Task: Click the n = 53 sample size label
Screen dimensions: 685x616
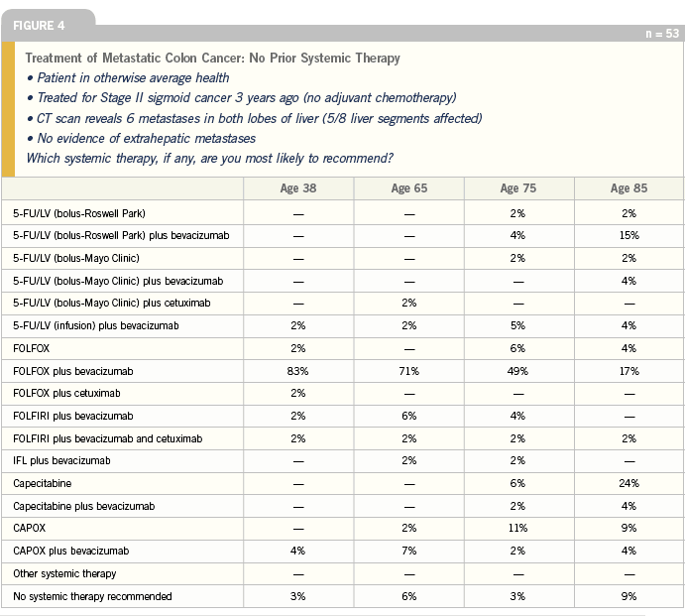Action: point(662,34)
